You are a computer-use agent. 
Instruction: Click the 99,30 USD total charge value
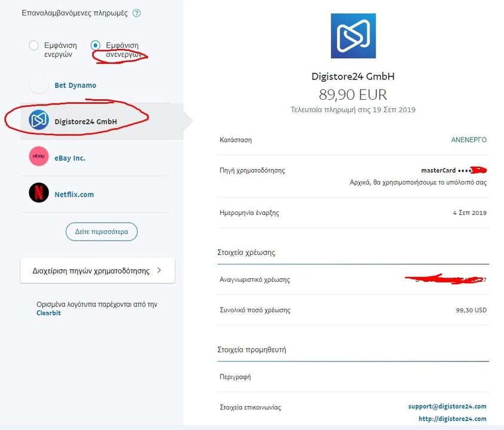pyautogui.click(x=471, y=310)
